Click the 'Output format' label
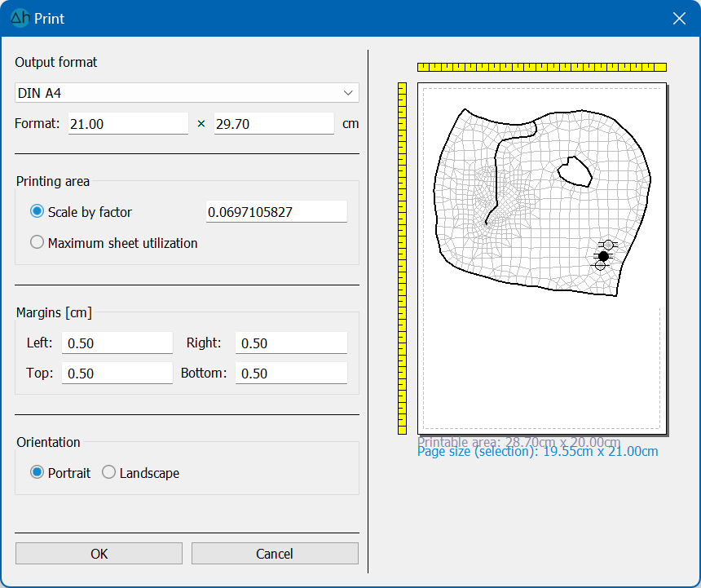 (x=56, y=62)
